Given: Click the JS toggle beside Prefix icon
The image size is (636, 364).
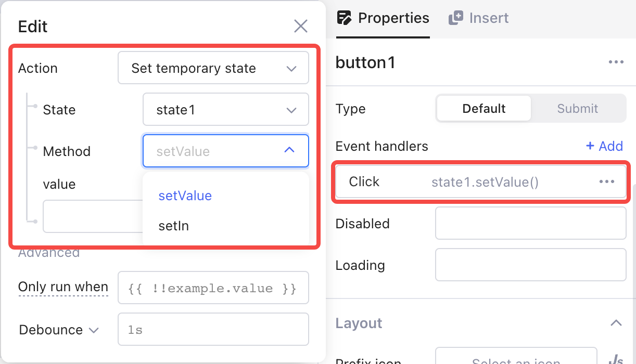Looking at the screenshot, I should pyautogui.click(x=616, y=359).
